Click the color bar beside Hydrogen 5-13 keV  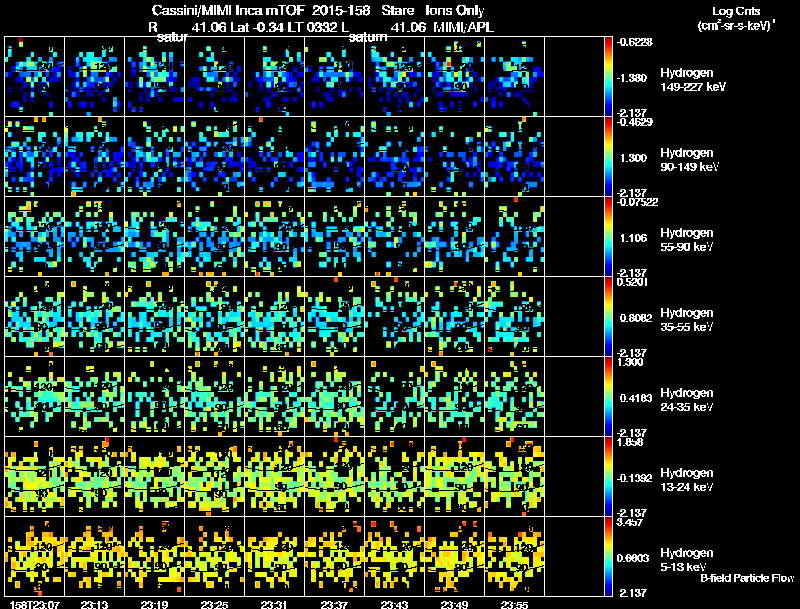[608, 556]
